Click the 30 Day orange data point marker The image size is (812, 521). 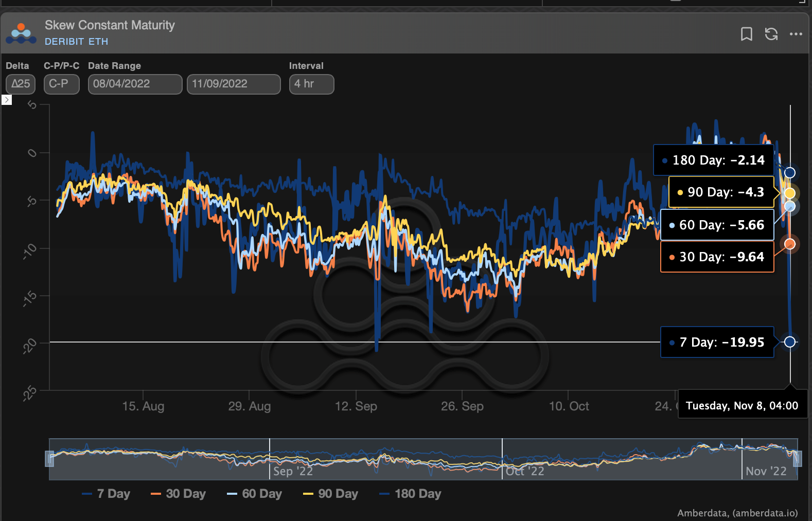[x=790, y=244]
